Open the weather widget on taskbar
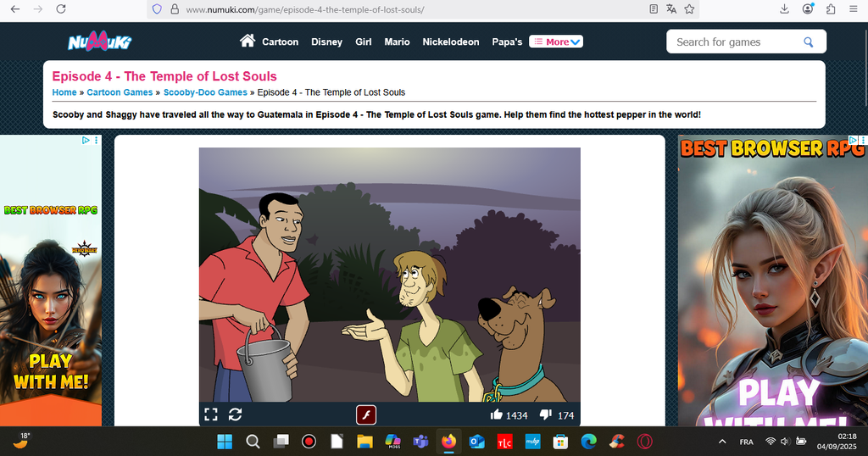The width and height of the screenshot is (868, 456). [21, 441]
